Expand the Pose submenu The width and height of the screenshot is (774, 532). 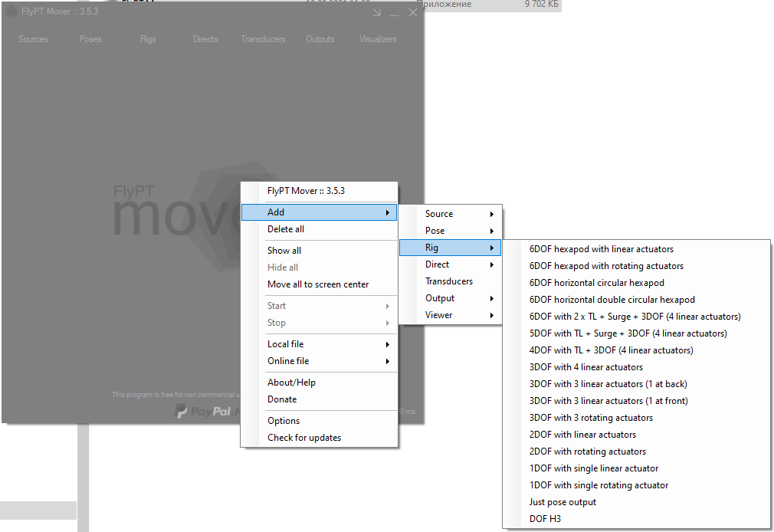(x=450, y=231)
